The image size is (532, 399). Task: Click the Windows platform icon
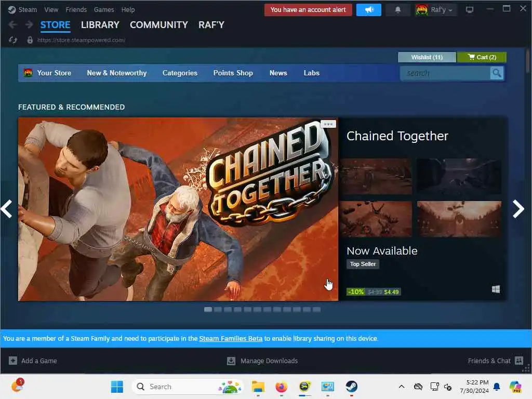(496, 289)
